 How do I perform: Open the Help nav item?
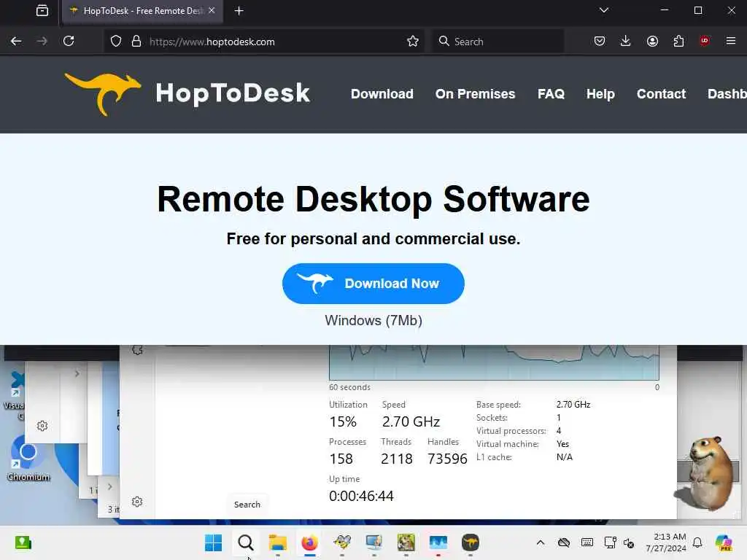click(x=600, y=94)
